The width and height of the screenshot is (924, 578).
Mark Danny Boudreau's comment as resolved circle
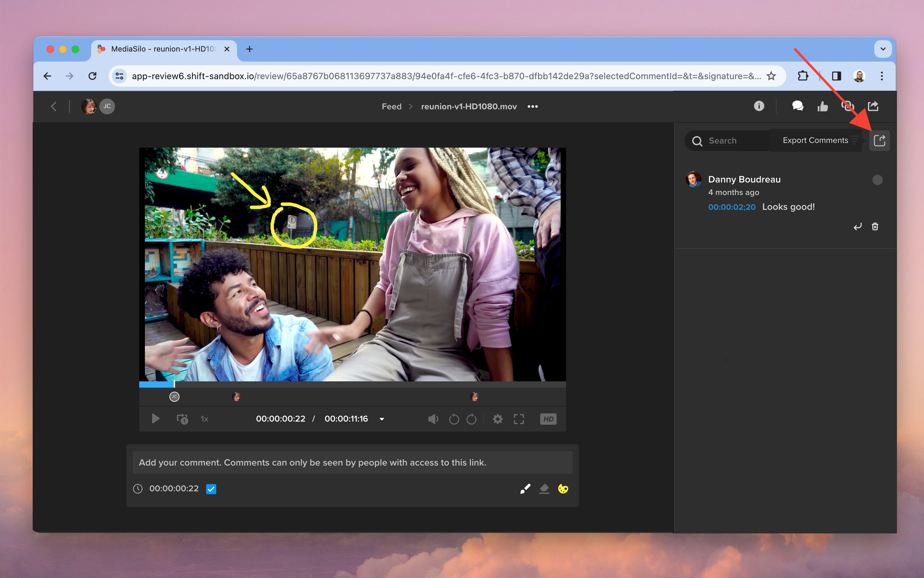(x=877, y=180)
